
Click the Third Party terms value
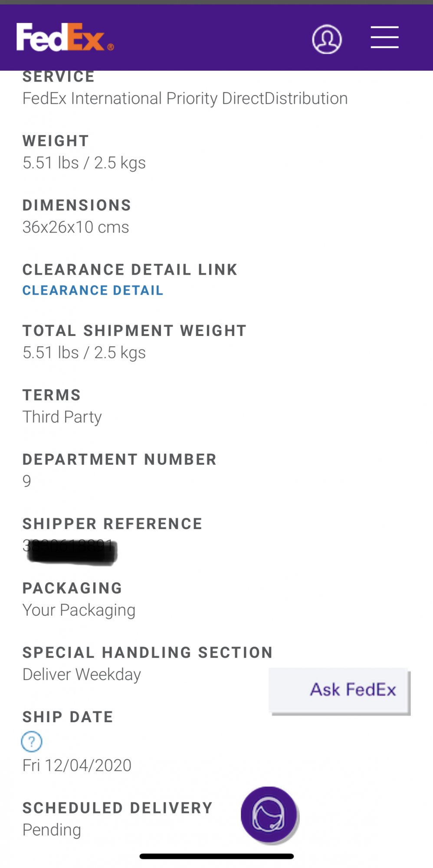pos(62,417)
